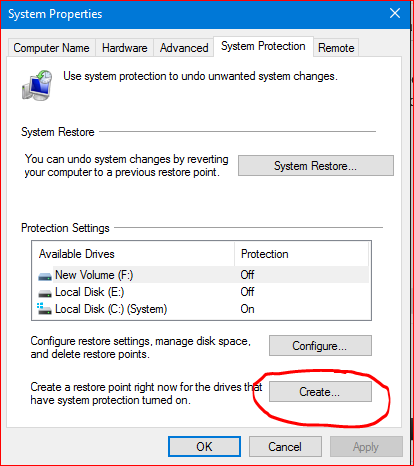Select the System Protection tab
Viewport: 414px width, 466px height.
tap(263, 46)
